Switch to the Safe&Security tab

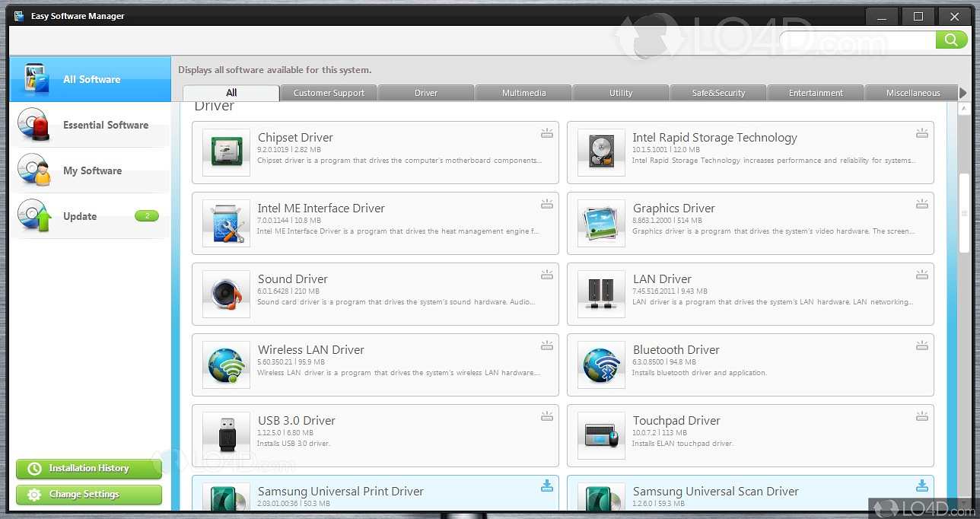[718, 93]
